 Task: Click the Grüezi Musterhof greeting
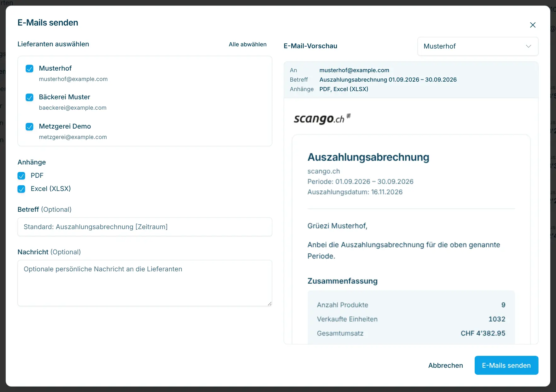(337, 226)
